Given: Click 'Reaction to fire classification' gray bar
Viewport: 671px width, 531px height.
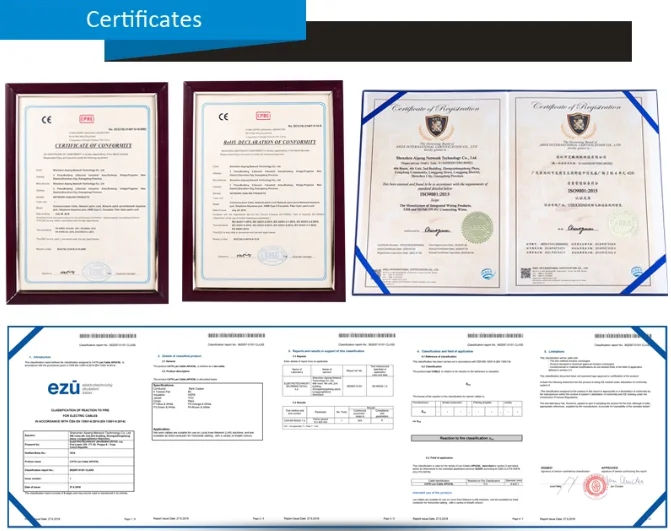Looking at the screenshot, I should 467,438.
